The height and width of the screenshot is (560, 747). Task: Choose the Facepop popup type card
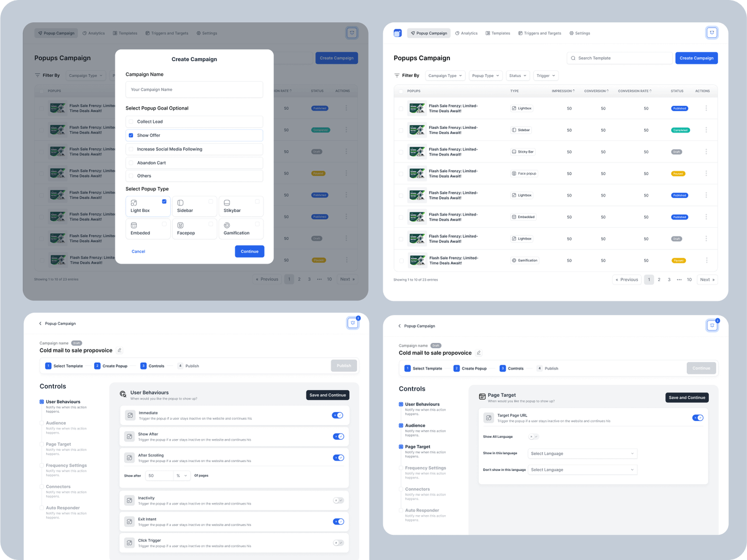pos(194,229)
